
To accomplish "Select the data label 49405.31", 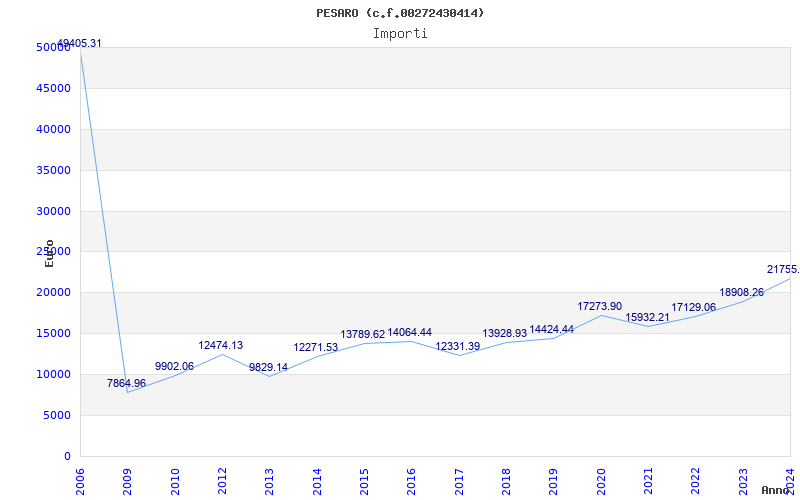I will click(79, 43).
